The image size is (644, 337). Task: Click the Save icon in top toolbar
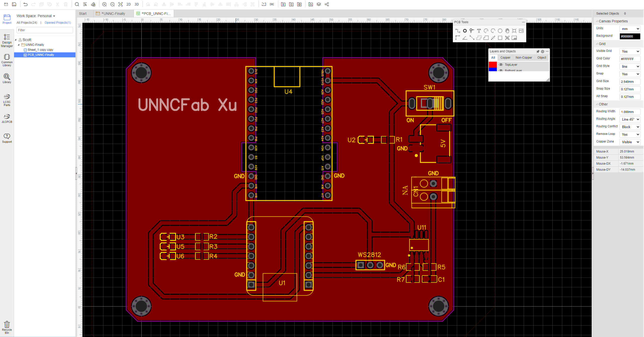tap(14, 4)
